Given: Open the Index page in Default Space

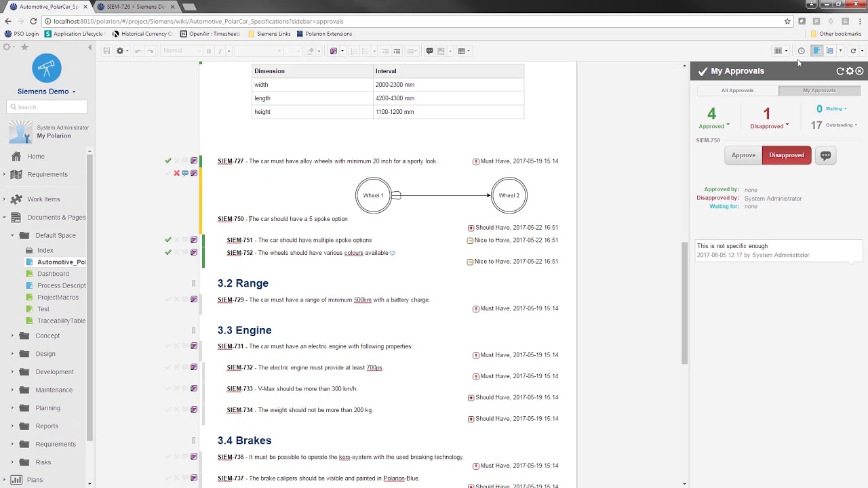Looking at the screenshot, I should (45, 250).
